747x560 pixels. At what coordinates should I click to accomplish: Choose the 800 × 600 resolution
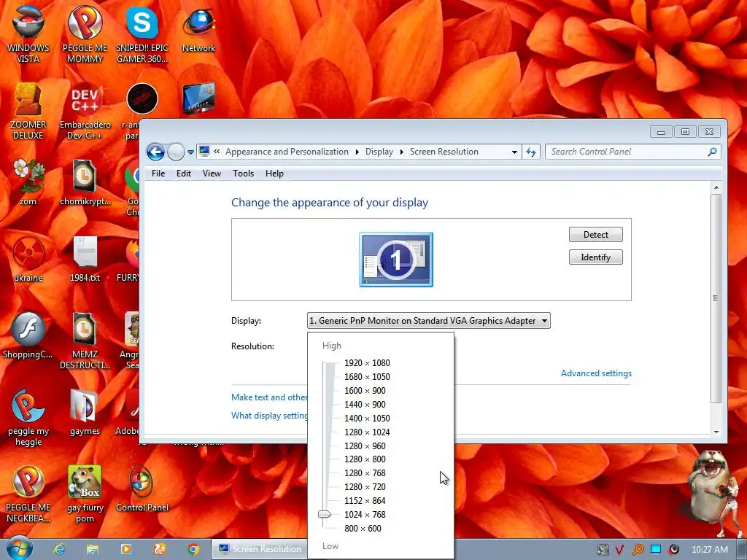tap(363, 528)
